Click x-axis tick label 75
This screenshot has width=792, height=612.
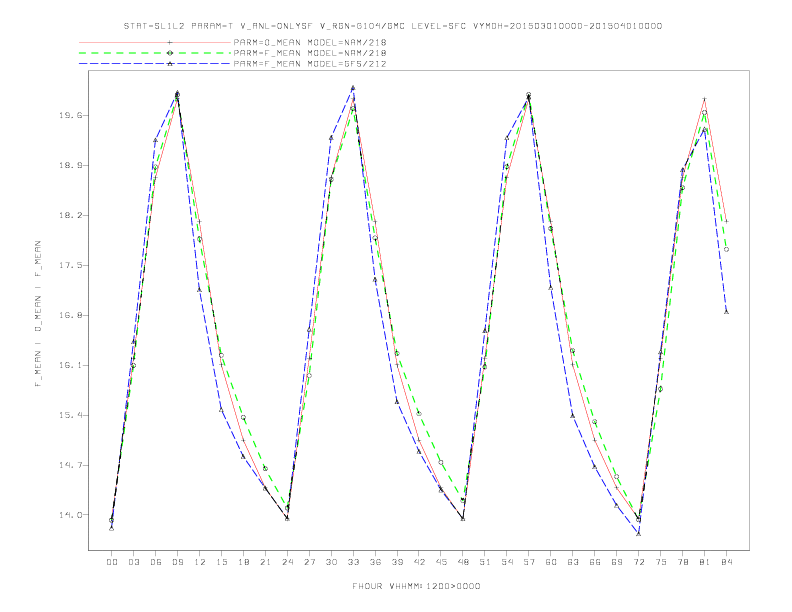661,562
